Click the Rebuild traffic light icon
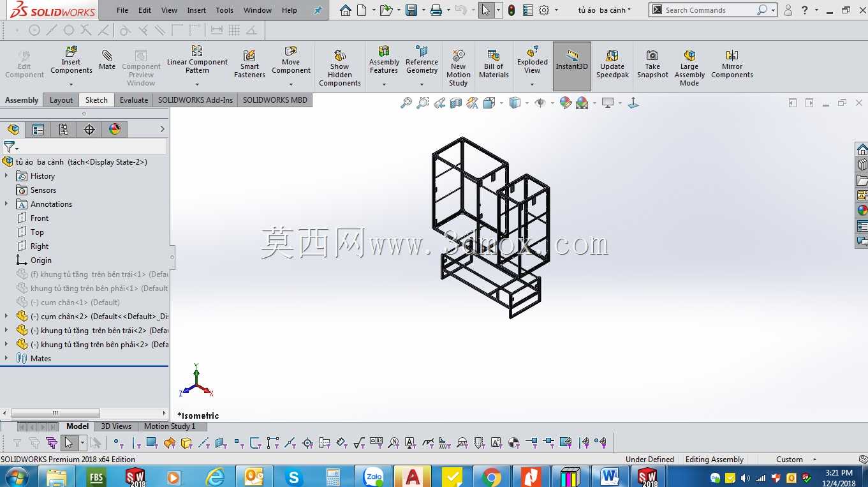This screenshot has width=868, height=487. click(511, 10)
